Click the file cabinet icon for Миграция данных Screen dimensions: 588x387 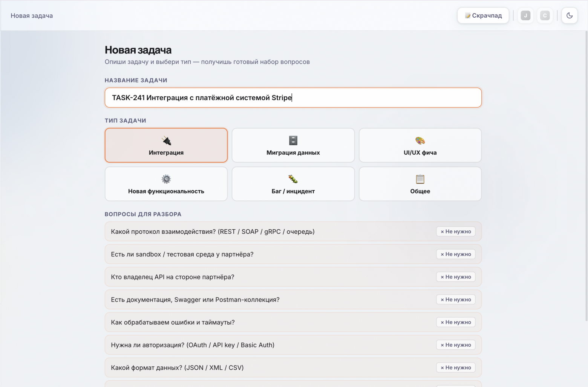coord(293,140)
